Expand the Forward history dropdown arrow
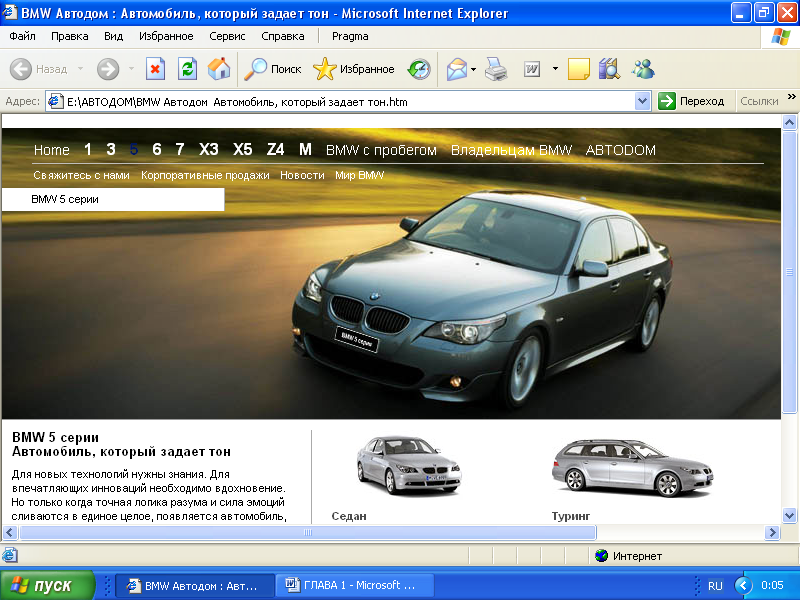The image size is (800, 600). pyautogui.click(x=131, y=69)
